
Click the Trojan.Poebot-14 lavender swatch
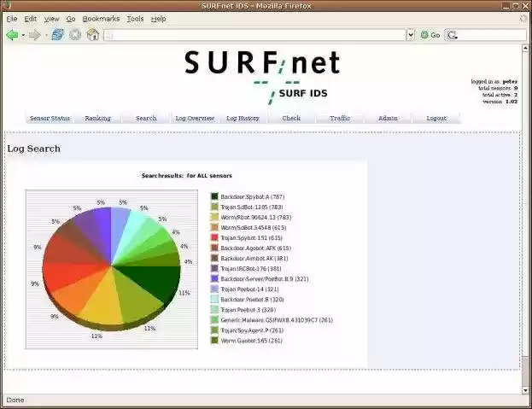(214, 289)
